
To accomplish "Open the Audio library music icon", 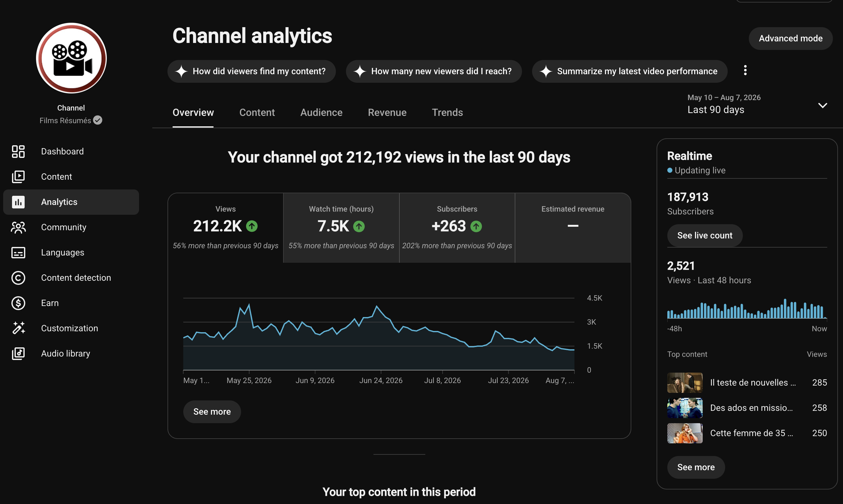I will point(18,354).
